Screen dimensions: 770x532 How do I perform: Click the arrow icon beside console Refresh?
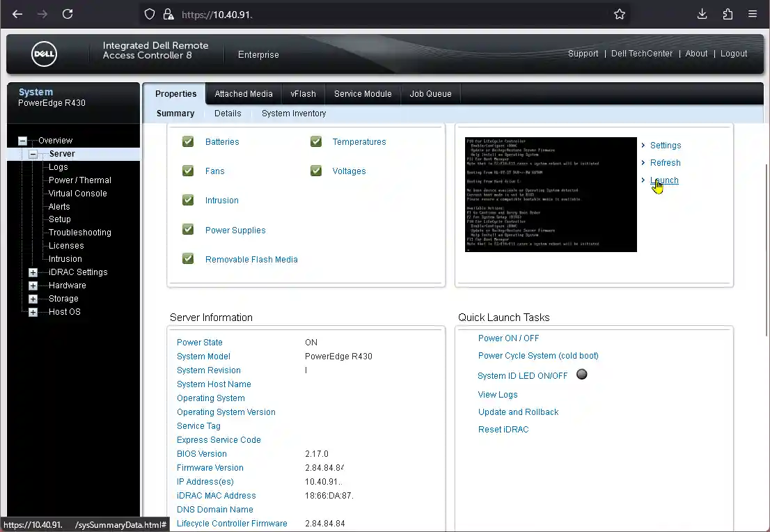tap(643, 163)
